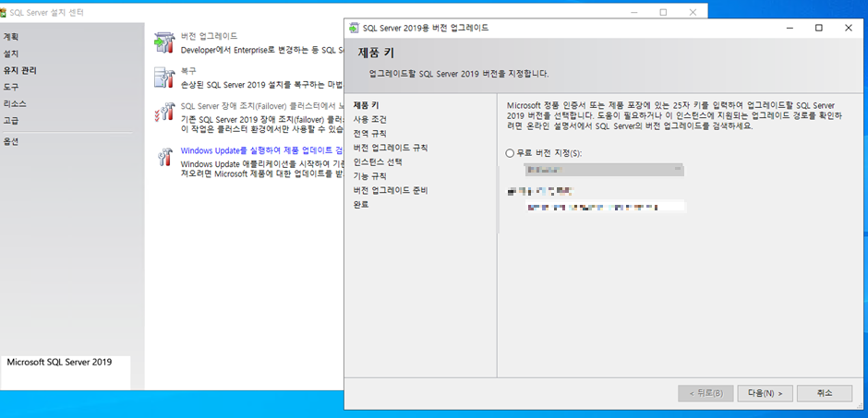The image size is (868, 418).
Task: Open the blurred free edition dropdown
Action: (x=604, y=169)
